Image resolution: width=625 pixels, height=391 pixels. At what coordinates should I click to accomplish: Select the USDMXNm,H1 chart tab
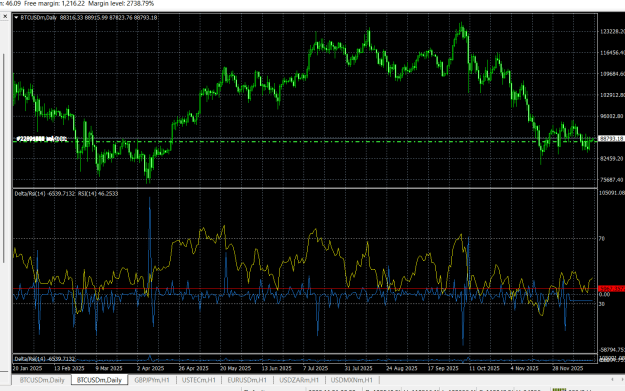(x=352, y=380)
